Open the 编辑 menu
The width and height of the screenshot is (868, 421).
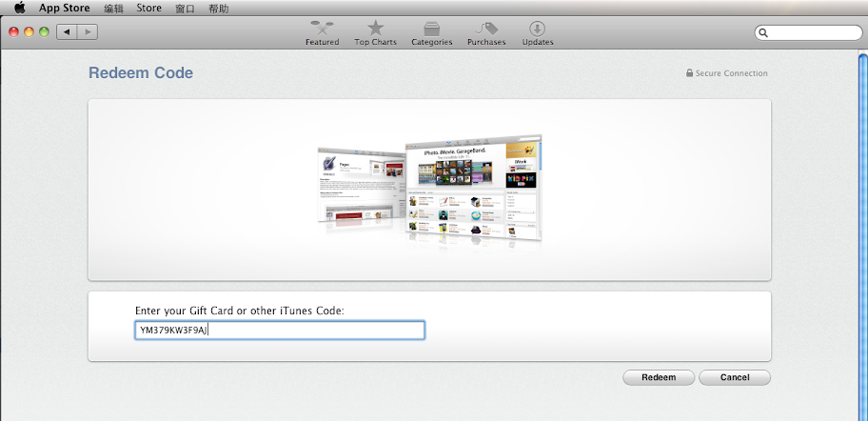[113, 9]
